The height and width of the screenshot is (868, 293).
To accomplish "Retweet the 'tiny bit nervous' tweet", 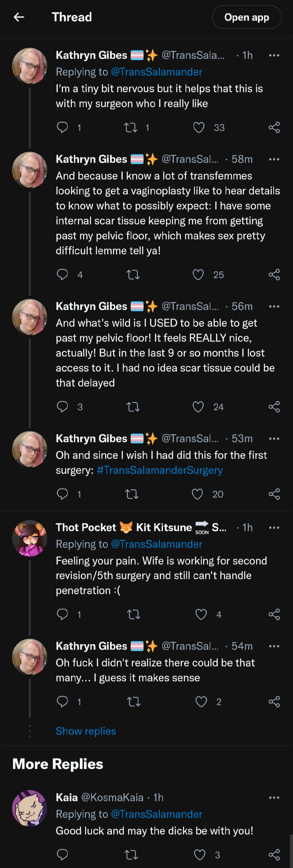I will point(131,127).
